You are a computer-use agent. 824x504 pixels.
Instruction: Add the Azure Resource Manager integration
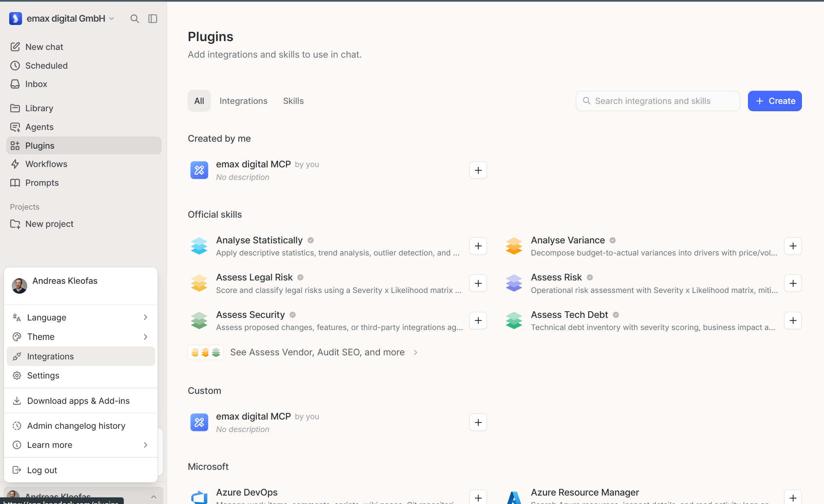click(793, 497)
